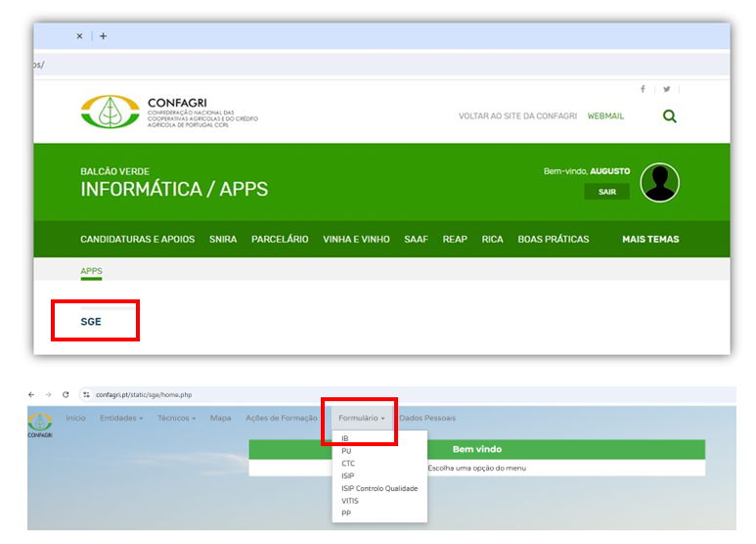756x544 pixels.
Task: Open the APPS tab
Action: [91, 271]
